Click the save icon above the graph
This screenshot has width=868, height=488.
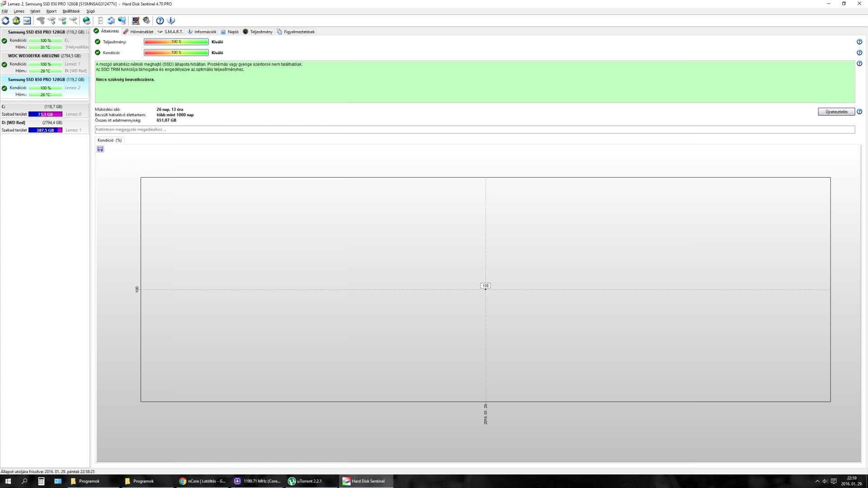[100, 149]
